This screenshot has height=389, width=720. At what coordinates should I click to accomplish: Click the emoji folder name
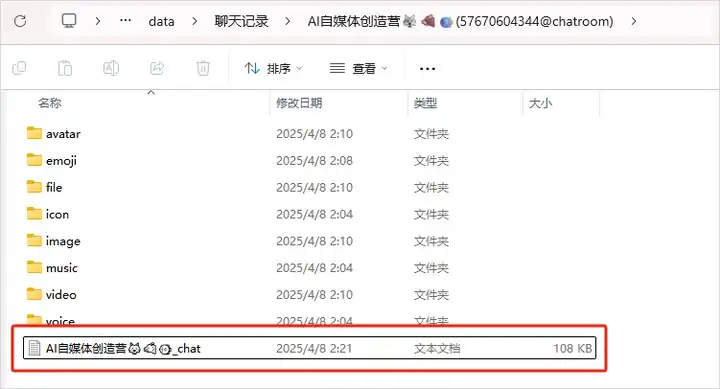[x=61, y=161]
